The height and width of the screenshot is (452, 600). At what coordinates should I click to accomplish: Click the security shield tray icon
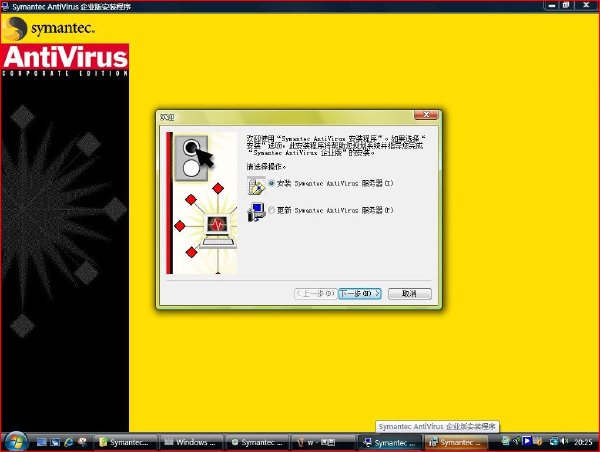pyautogui.click(x=538, y=441)
